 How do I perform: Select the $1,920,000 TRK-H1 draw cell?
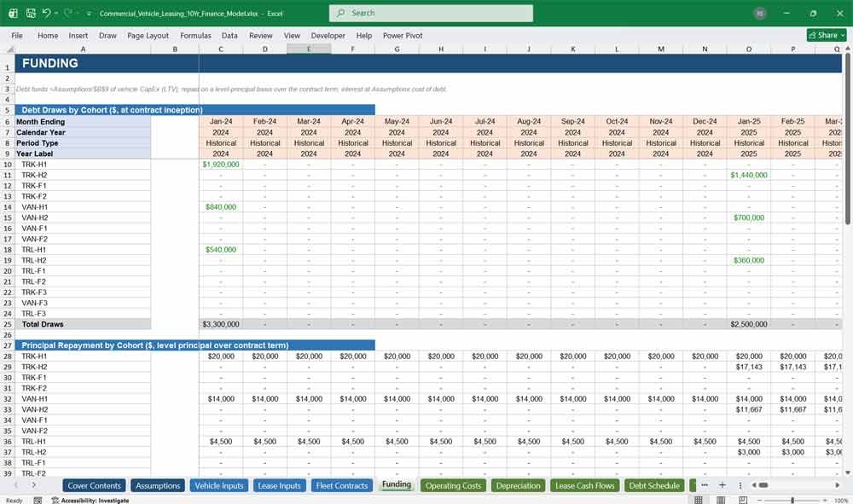coord(221,165)
